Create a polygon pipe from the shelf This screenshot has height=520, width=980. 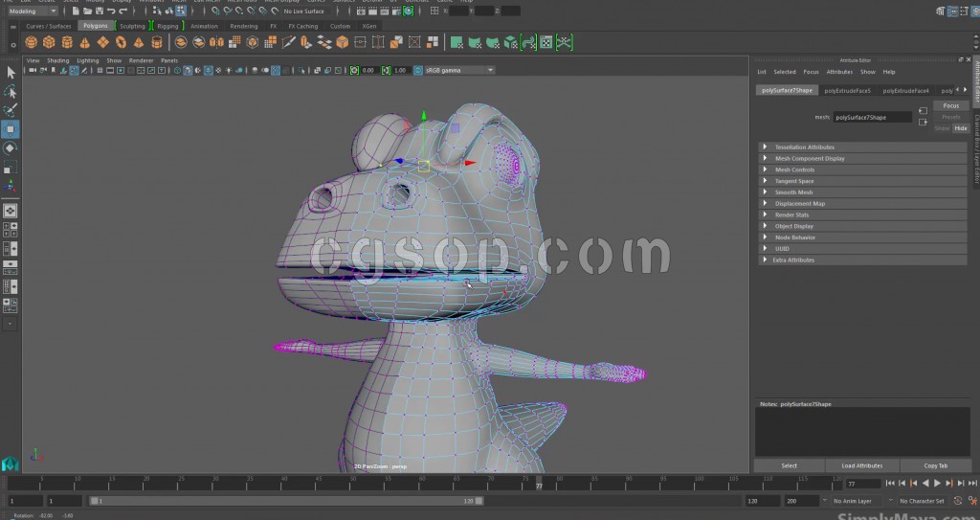pos(157,42)
